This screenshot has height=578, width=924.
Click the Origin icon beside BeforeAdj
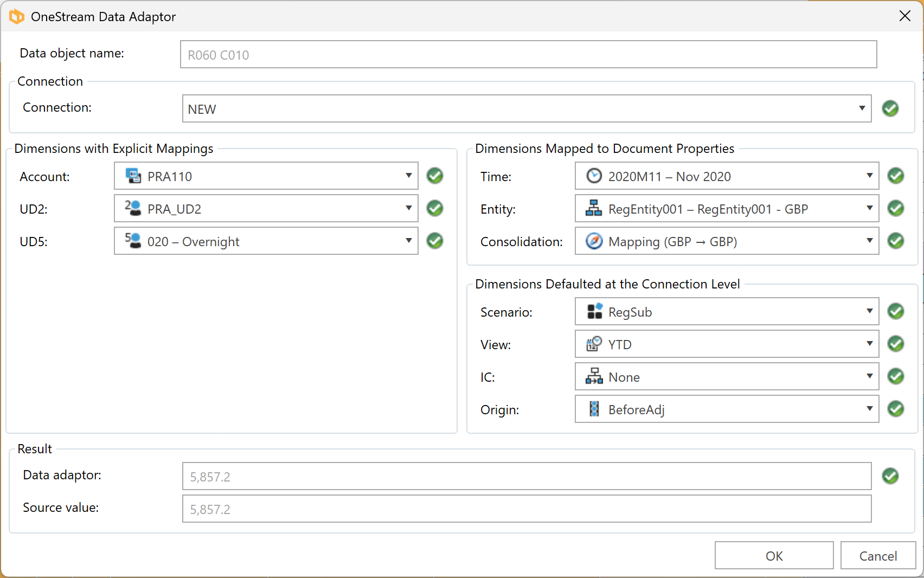point(594,409)
